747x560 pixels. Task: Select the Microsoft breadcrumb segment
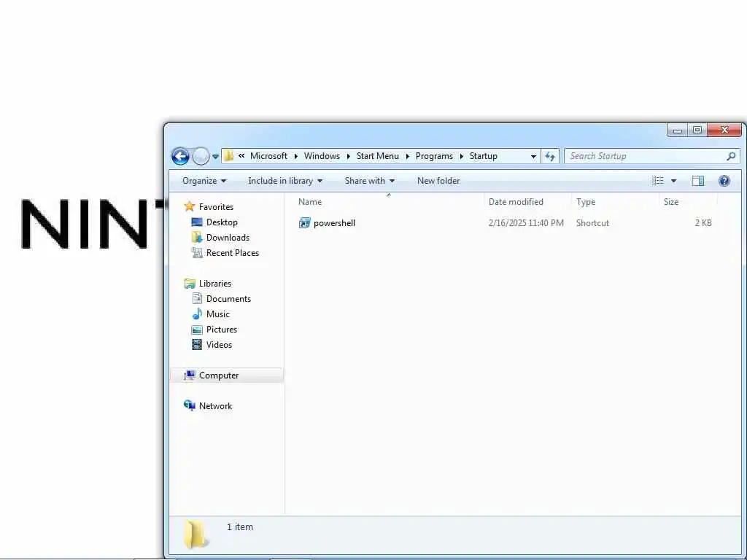point(268,156)
